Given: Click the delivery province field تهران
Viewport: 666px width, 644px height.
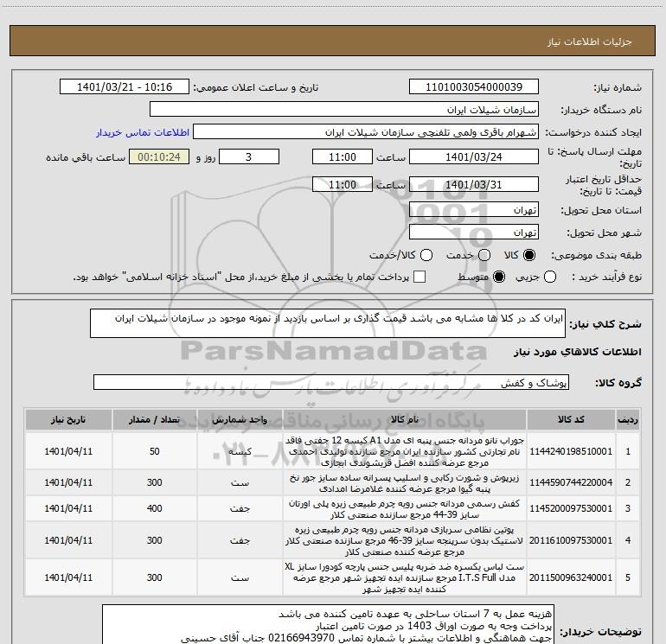Looking at the screenshot, I should tap(474, 209).
